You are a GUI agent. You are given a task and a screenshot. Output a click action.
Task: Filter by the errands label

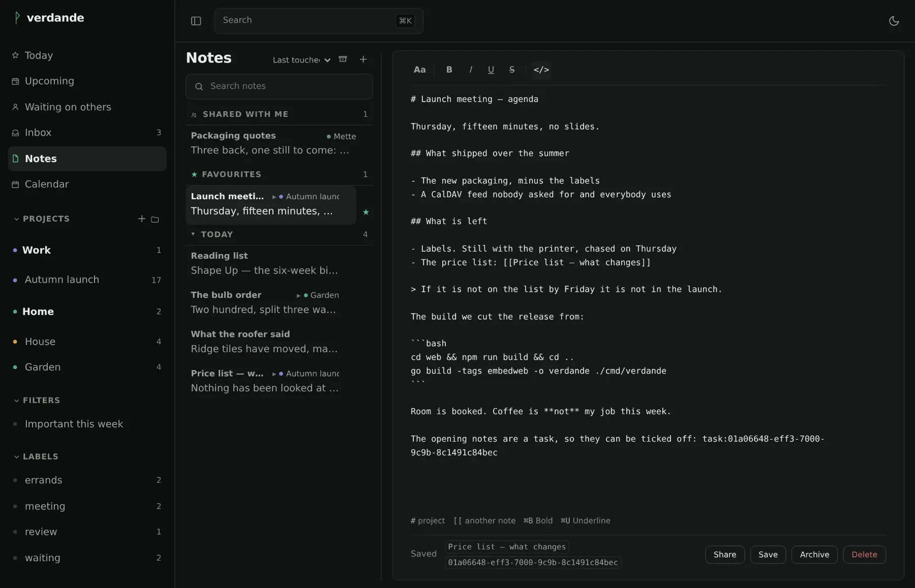pos(87,480)
